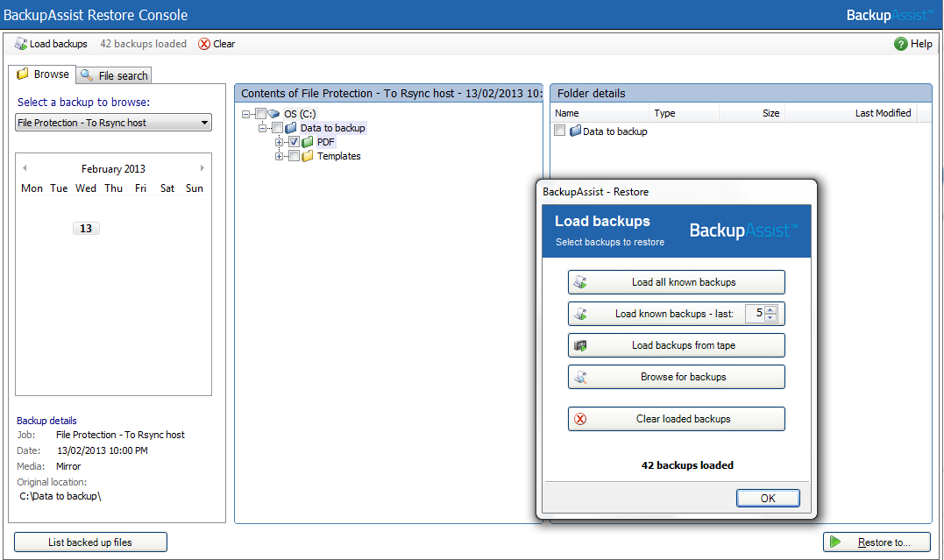Click Load known backups - last button

click(676, 314)
